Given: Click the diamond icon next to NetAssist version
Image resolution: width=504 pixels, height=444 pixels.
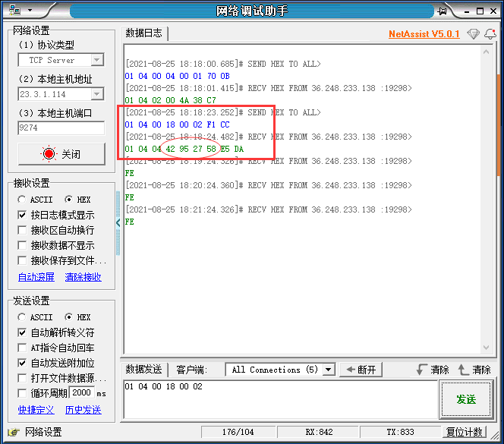Looking at the screenshot, I should coord(473,34).
